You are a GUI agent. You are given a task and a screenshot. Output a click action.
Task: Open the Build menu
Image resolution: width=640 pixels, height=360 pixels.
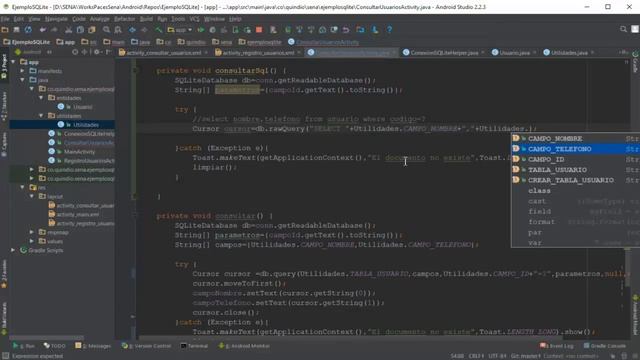click(146, 19)
